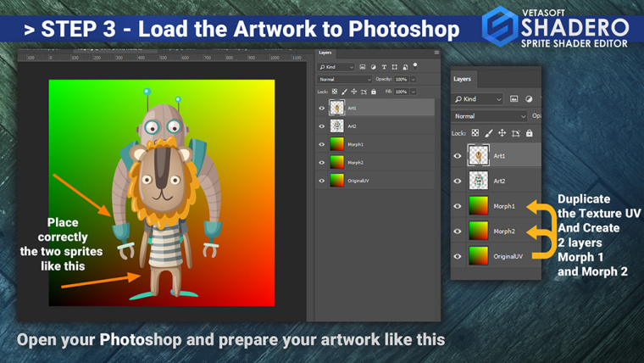Viewport: 644px width, 363px height.
Task: Hide Morph2 layer in small Layers panel
Action: [x=322, y=162]
